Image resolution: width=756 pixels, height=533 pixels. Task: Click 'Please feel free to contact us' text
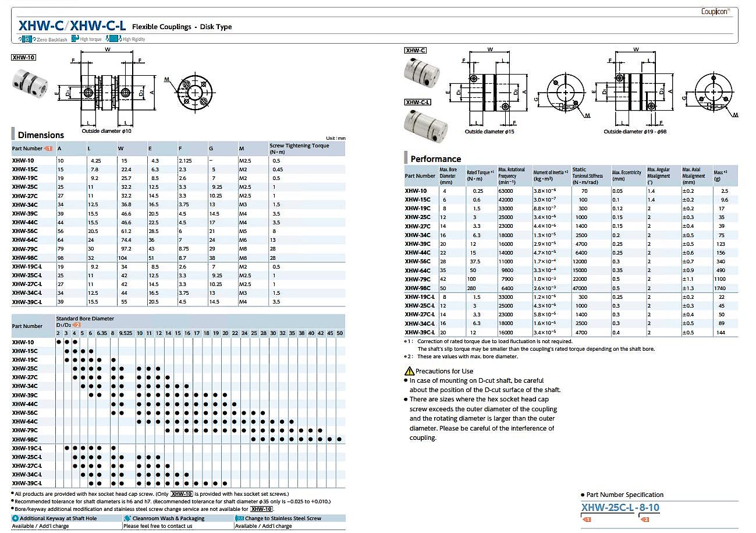158,526
